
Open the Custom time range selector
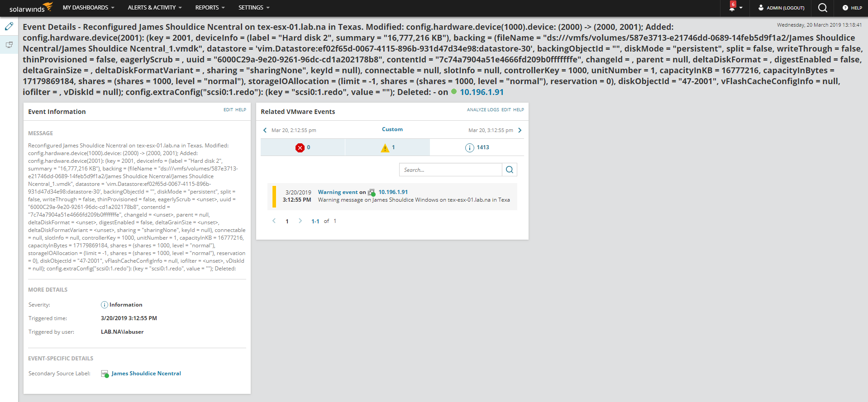tap(392, 129)
